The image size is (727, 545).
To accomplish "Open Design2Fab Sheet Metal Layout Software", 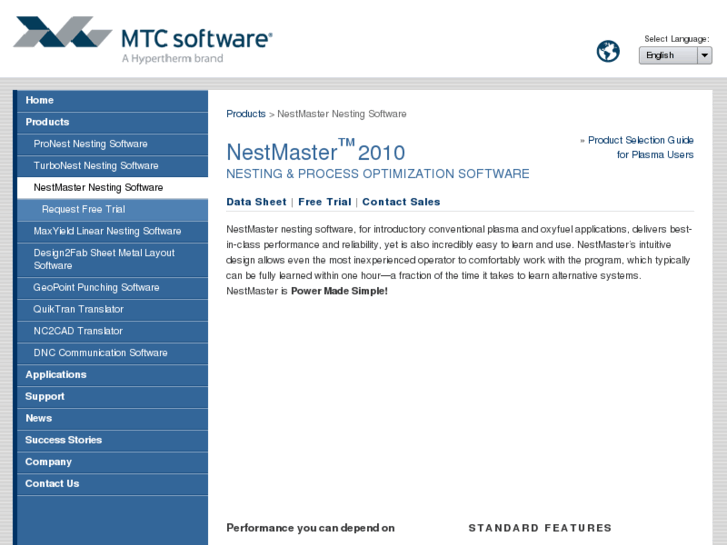I will point(112,259).
